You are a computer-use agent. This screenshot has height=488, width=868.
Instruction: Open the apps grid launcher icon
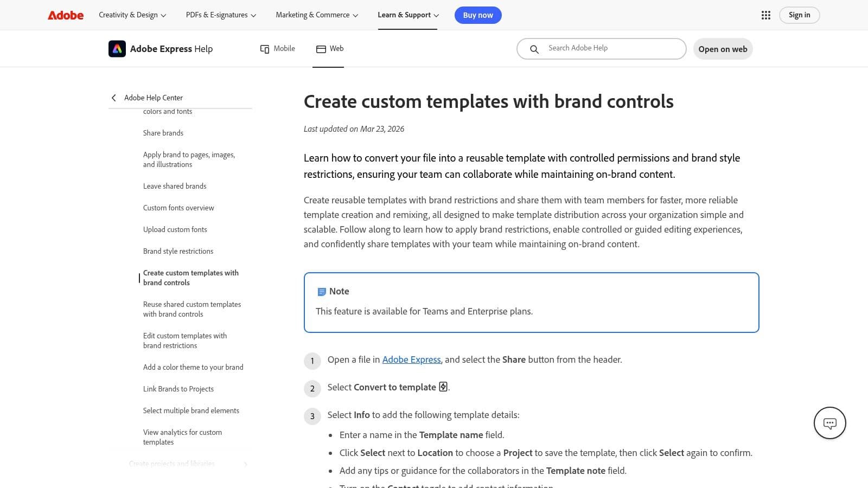pos(765,15)
